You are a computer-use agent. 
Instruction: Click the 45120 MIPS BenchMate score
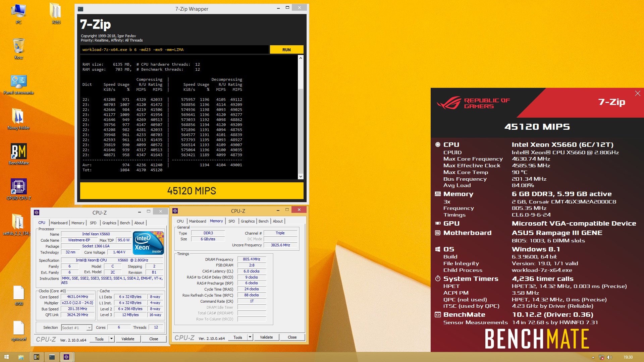coord(537,127)
